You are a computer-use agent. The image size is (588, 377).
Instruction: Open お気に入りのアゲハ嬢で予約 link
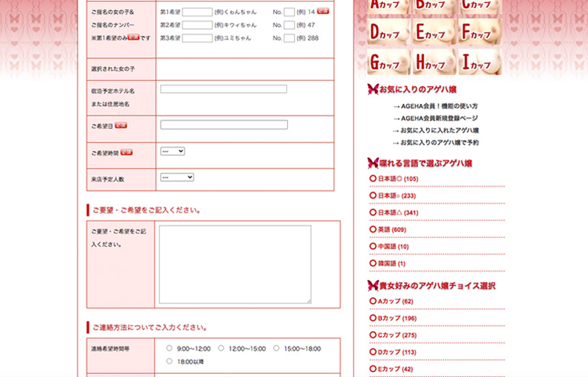(440, 142)
